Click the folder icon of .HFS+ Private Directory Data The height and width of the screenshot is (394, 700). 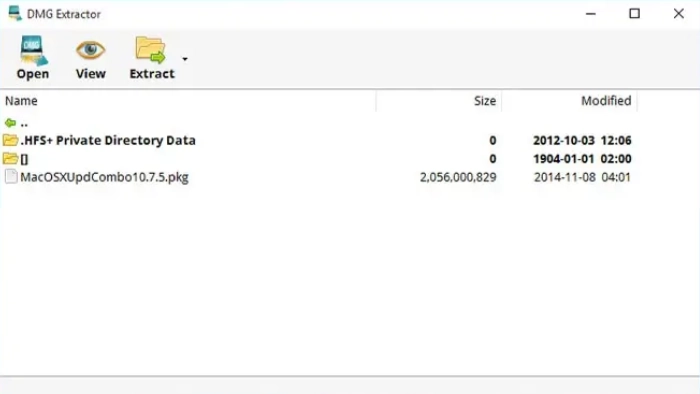[x=10, y=140]
